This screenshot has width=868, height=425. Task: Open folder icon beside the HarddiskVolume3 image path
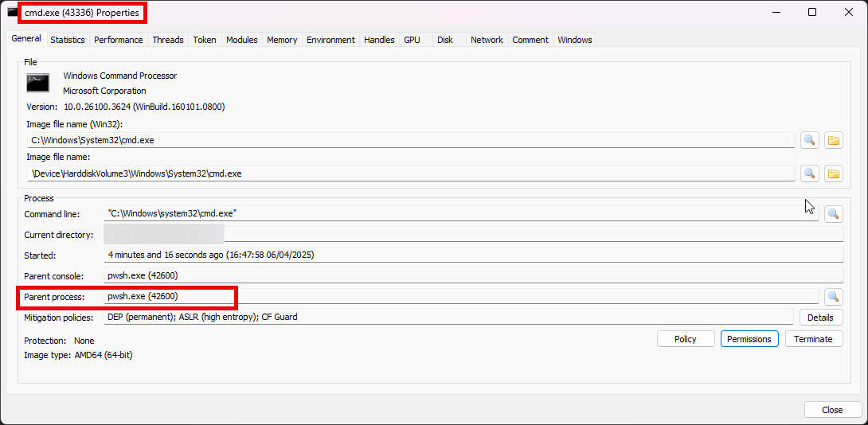[x=833, y=174]
